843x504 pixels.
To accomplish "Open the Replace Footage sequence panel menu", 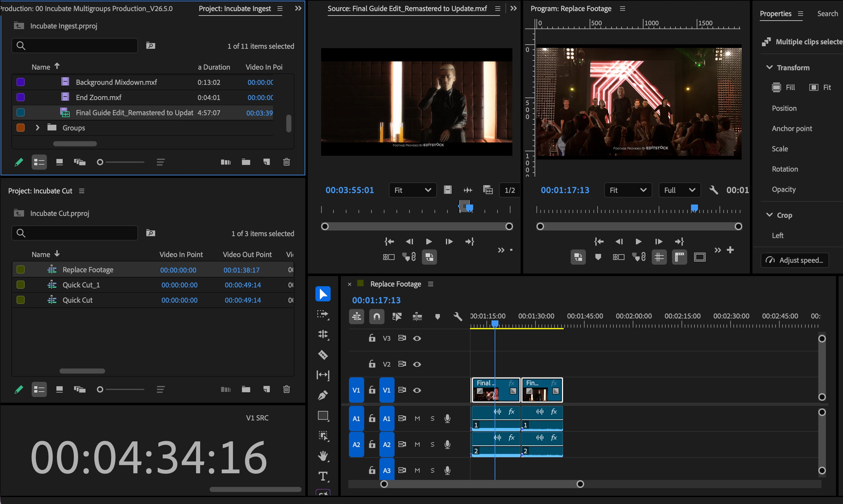I will 431,284.
